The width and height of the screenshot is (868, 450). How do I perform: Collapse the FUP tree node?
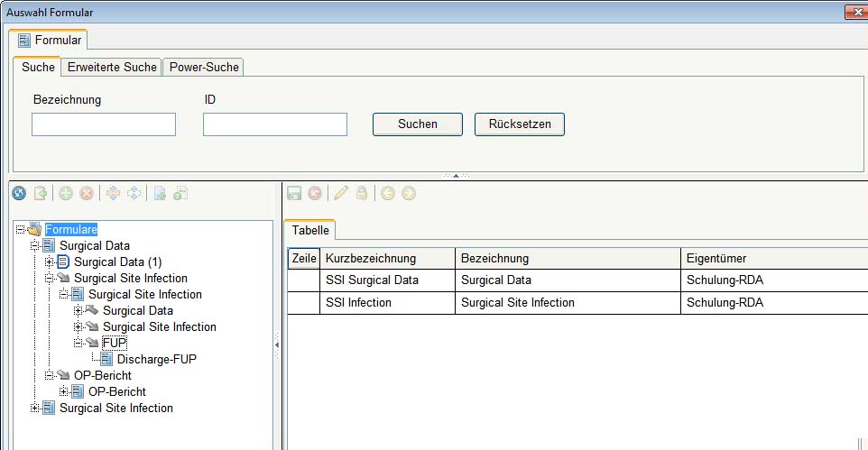tap(78, 344)
